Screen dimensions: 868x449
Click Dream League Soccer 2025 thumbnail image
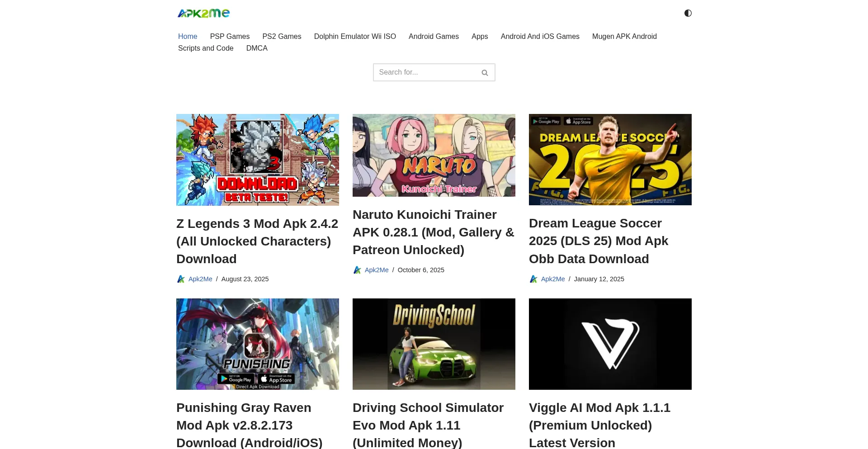610,160
